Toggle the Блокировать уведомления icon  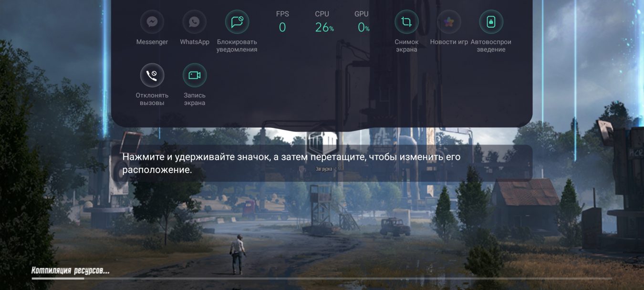pos(237,22)
